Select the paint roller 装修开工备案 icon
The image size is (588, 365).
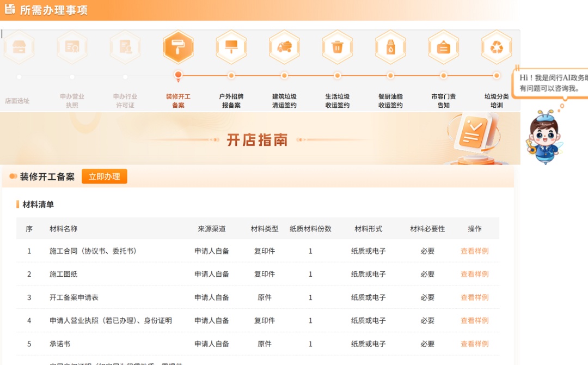coord(178,47)
